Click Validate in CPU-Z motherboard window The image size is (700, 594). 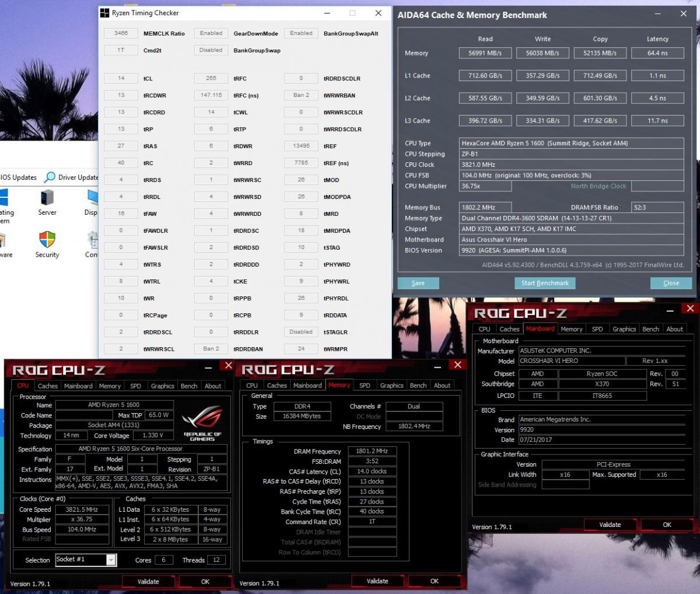pos(610,525)
